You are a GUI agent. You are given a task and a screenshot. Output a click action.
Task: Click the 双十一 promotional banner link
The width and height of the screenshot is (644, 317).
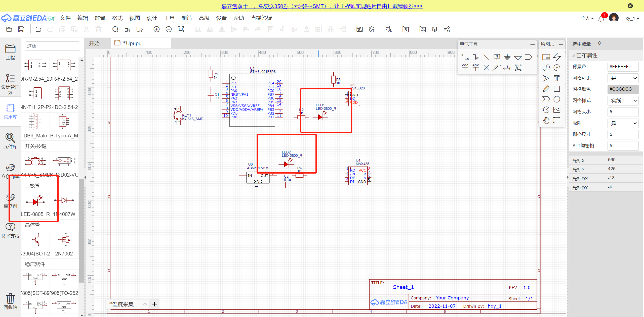click(322, 6)
